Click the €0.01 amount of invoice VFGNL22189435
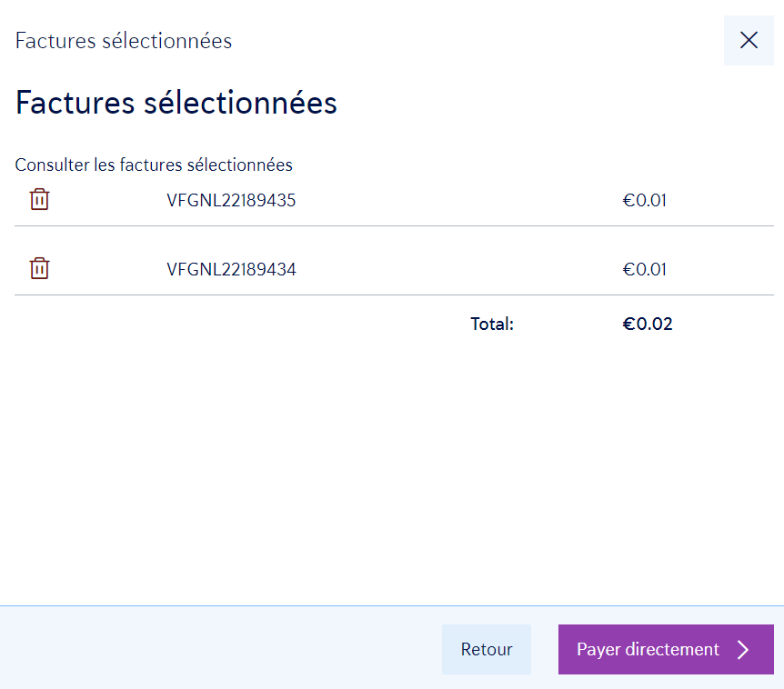This screenshot has height=689, width=784. point(644,201)
